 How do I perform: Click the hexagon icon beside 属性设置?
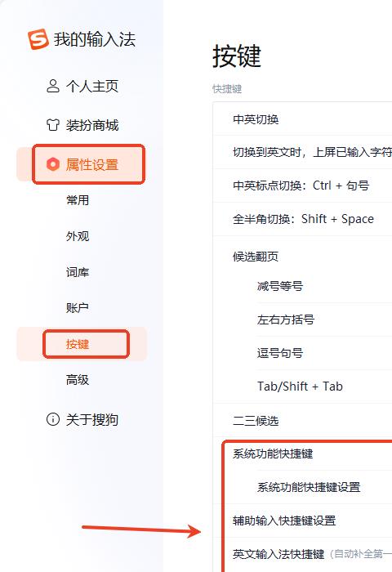(53, 164)
